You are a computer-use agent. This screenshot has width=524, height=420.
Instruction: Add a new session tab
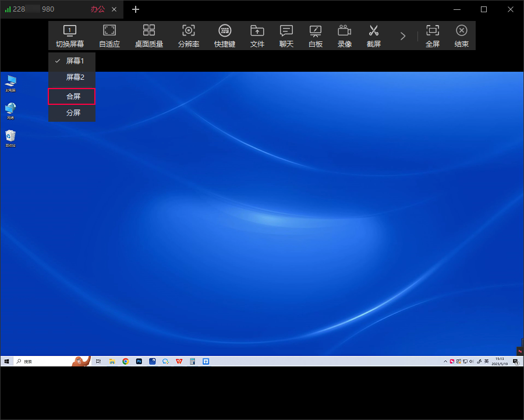[135, 9]
